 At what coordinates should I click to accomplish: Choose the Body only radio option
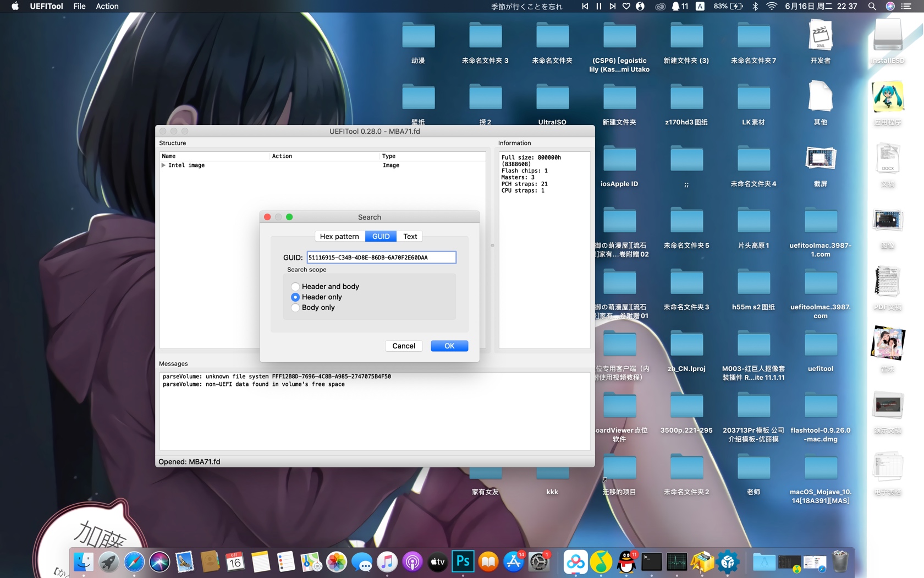295,307
